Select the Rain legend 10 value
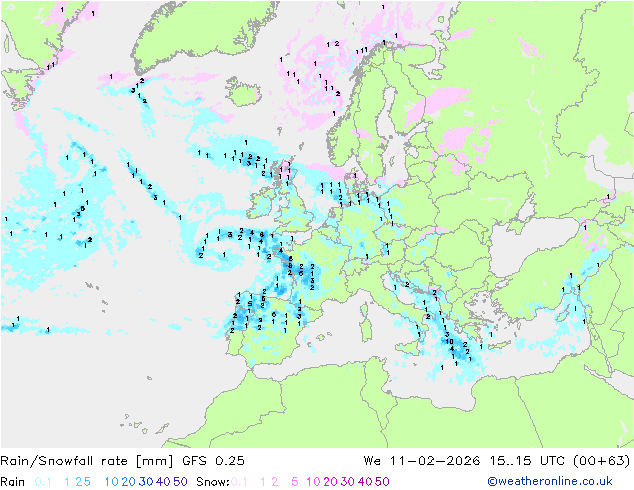634x490 pixels. click(111, 482)
